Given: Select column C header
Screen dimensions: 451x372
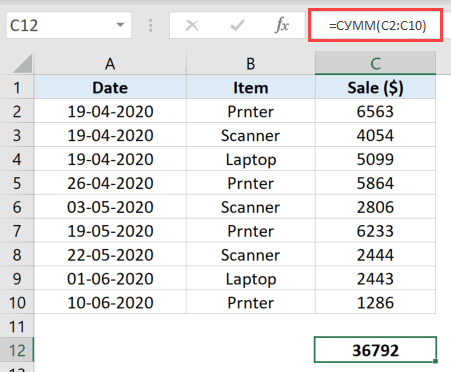Looking at the screenshot, I should [x=375, y=63].
